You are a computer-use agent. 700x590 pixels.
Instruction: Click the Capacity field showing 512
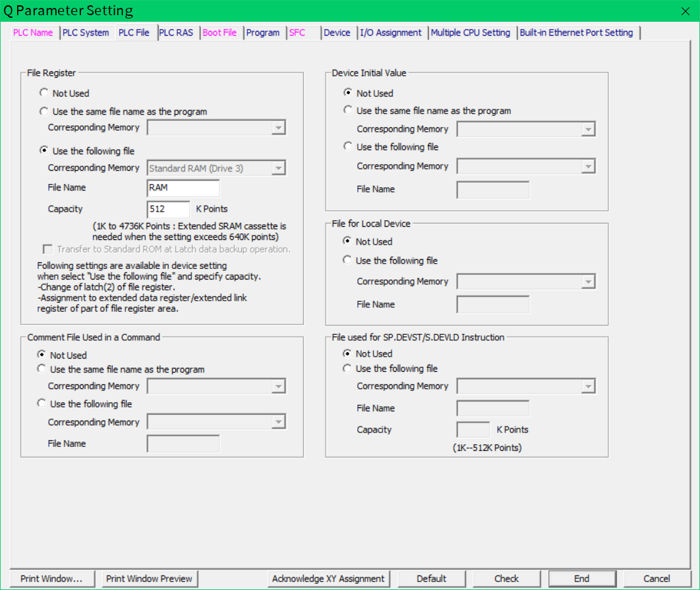(169, 209)
